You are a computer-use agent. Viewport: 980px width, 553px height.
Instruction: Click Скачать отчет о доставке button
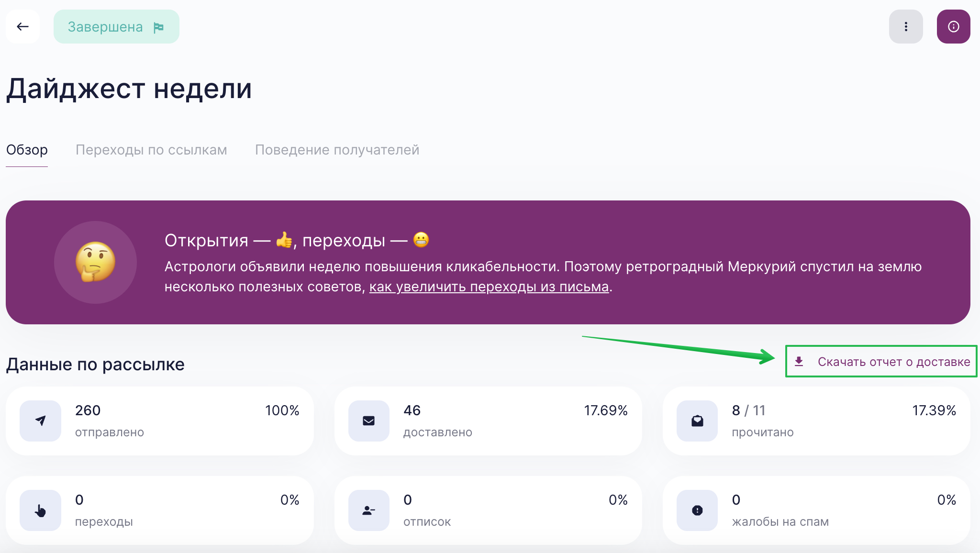coord(882,361)
